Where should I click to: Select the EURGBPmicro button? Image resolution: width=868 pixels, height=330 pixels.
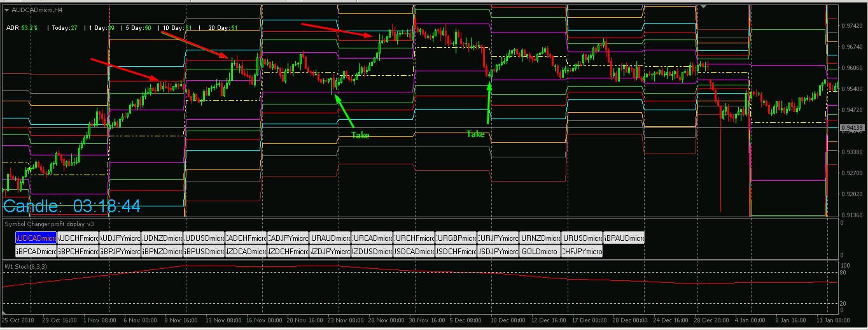[456, 238]
